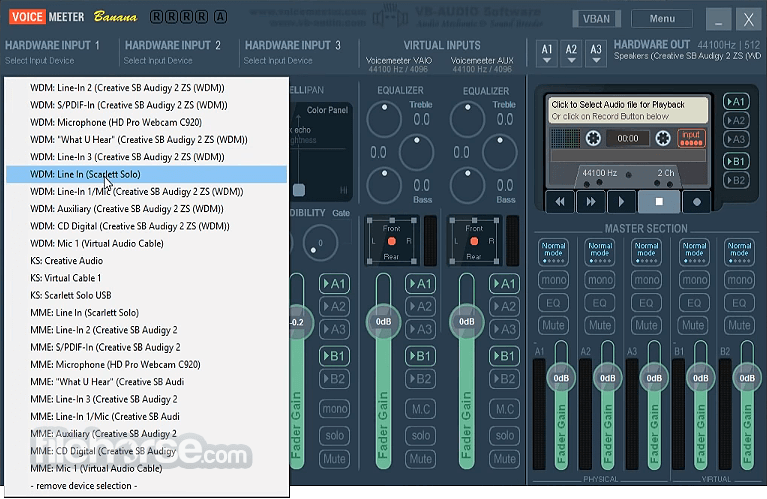Click the cassette fast-forward button

point(591,202)
